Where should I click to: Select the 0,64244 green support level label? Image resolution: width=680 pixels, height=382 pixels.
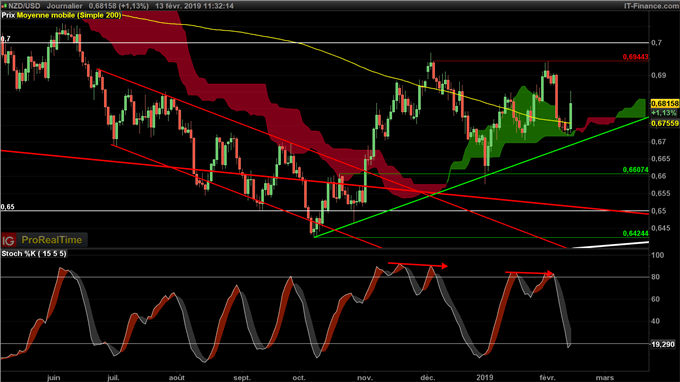point(635,233)
